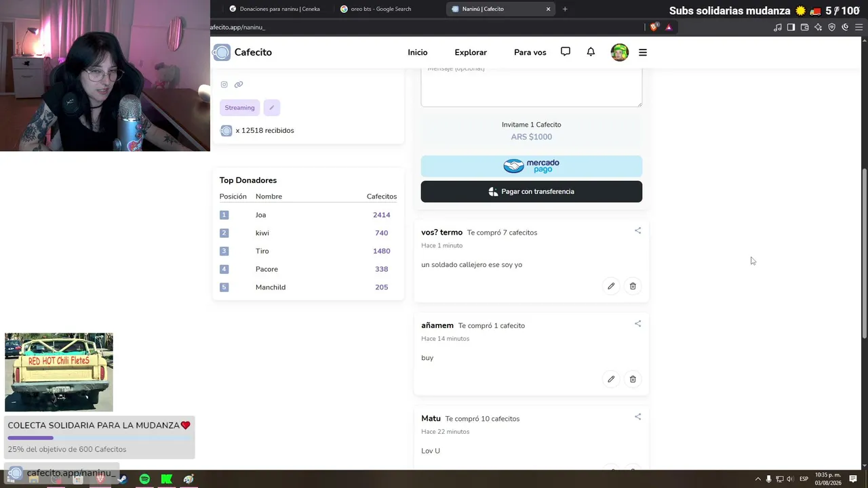Open the Windows notification center
This screenshot has height=488, width=868.
(x=853, y=479)
